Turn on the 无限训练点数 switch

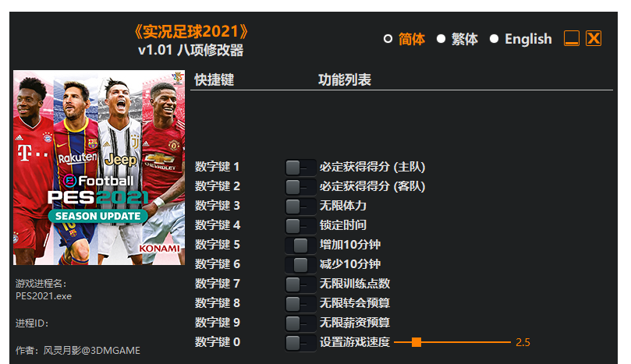click(300, 284)
